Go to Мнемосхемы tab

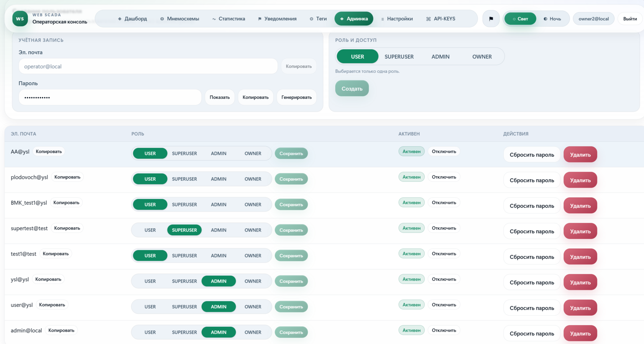pyautogui.click(x=179, y=19)
